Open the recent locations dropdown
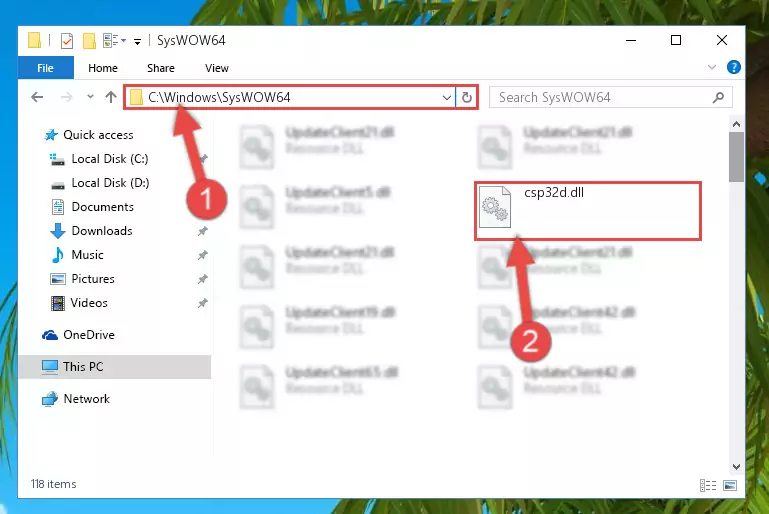 pos(90,97)
